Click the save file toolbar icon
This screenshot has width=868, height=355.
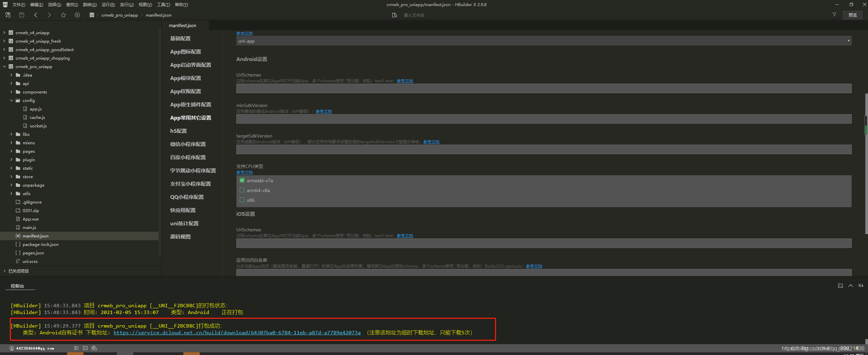(22, 15)
